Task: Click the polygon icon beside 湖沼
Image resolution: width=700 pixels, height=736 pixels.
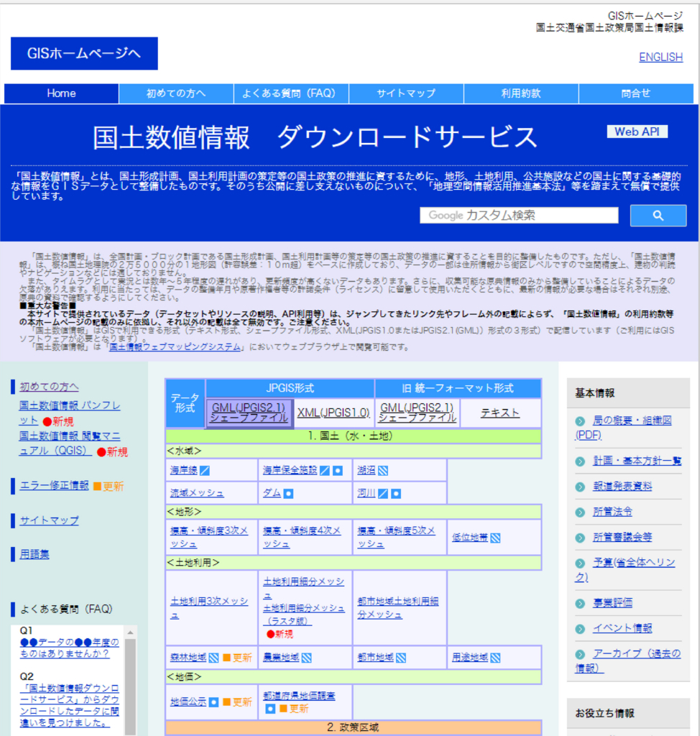Action: click(x=383, y=471)
